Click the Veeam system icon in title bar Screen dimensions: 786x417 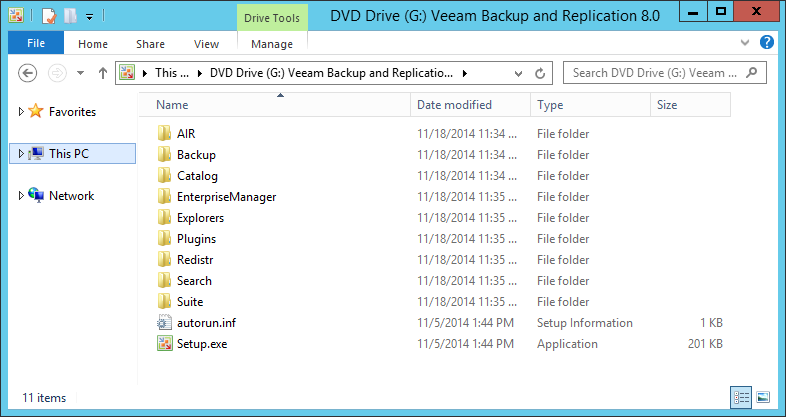click(16, 16)
